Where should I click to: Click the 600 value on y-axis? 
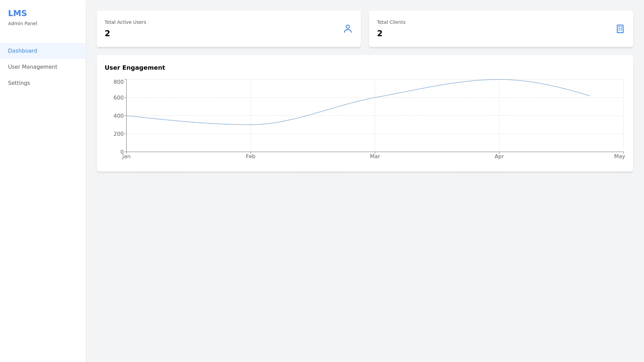pos(118,98)
